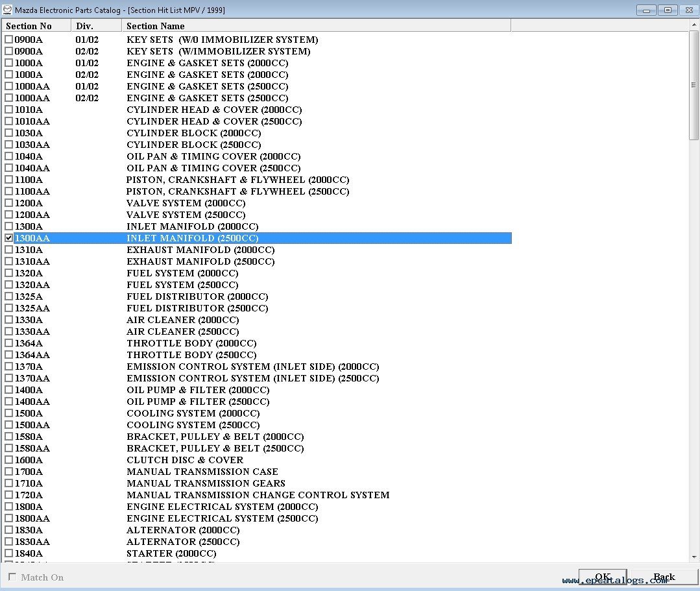Select MANUAL TRANSMISSION CHANGE CONTROL SYSTEM row

pos(257,495)
